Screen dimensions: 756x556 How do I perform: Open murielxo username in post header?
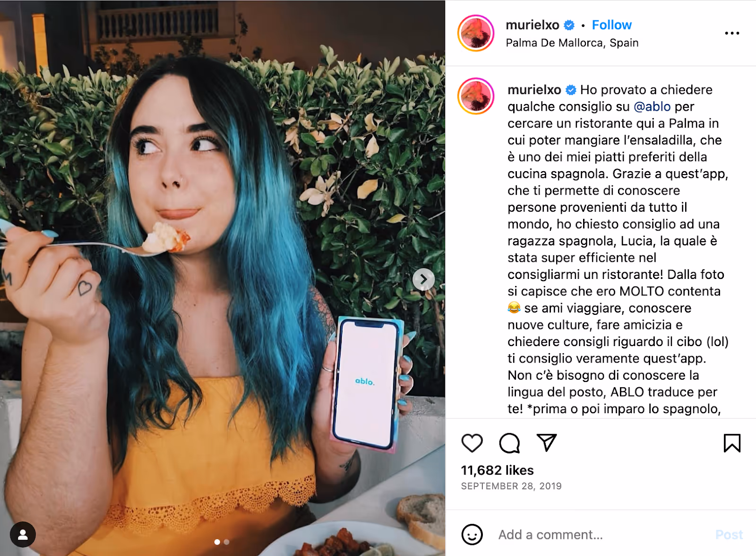(x=533, y=25)
